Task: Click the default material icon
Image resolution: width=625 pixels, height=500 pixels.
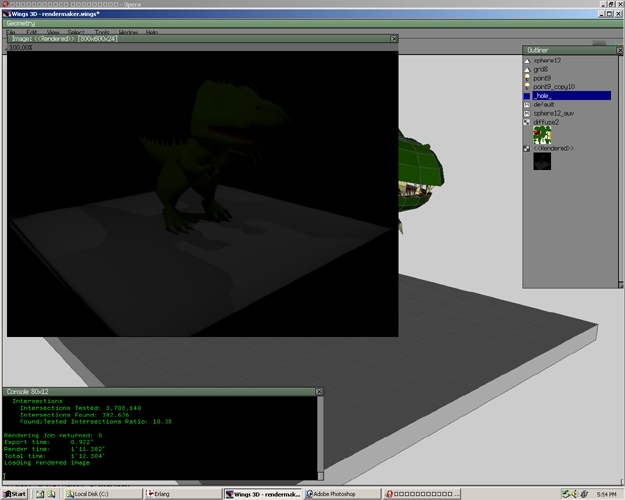Action: pyautogui.click(x=527, y=104)
